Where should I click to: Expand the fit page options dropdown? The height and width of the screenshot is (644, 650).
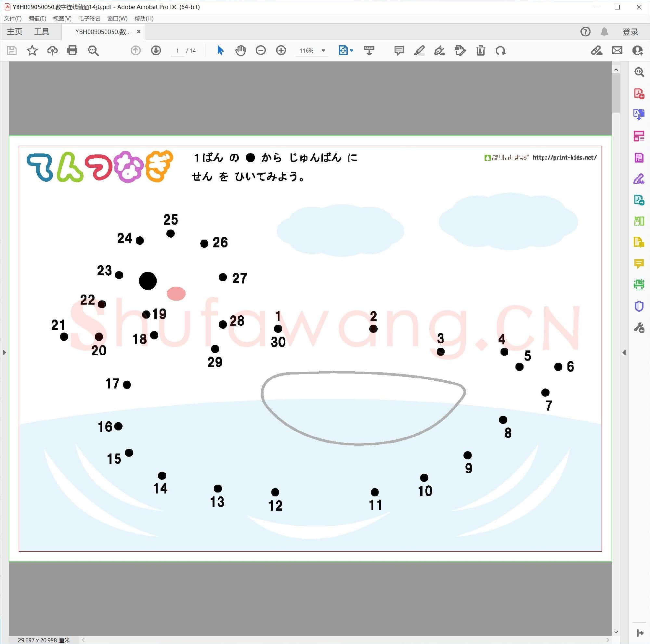coord(352,50)
